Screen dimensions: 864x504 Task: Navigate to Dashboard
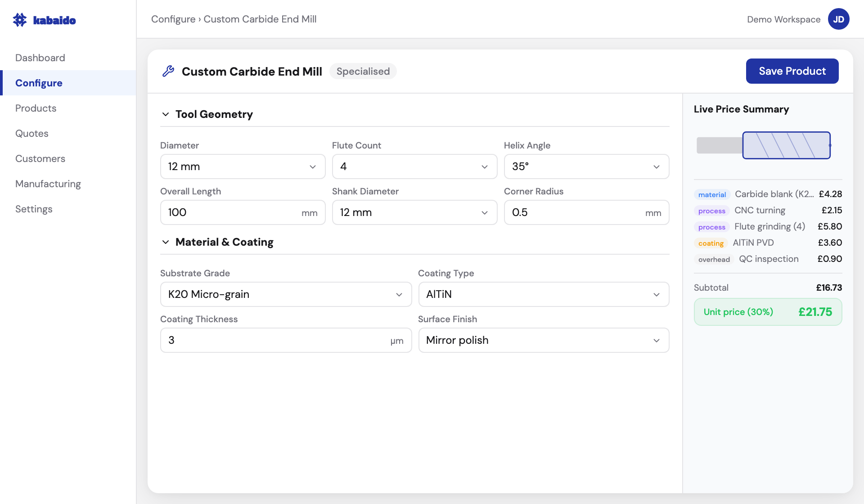(x=40, y=58)
